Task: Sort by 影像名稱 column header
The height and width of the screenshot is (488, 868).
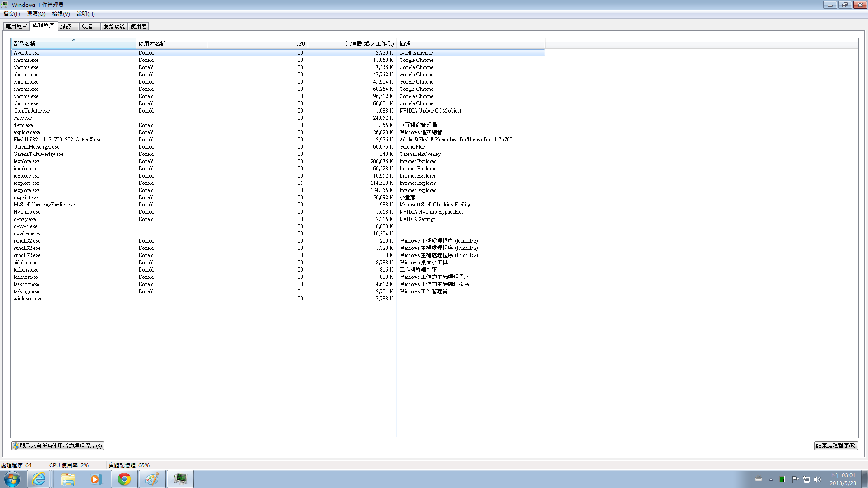Action: 73,44
